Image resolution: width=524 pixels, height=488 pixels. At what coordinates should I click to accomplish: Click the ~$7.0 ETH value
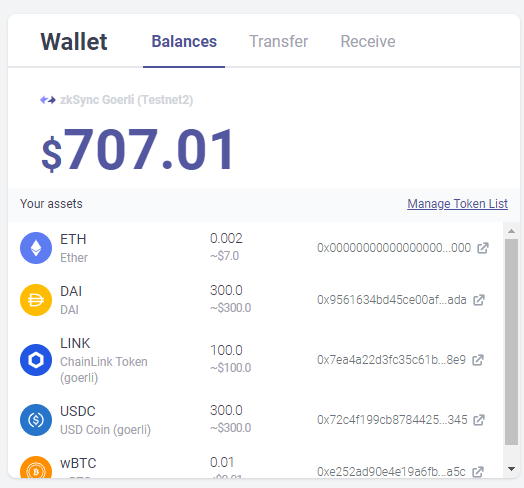tap(224, 256)
